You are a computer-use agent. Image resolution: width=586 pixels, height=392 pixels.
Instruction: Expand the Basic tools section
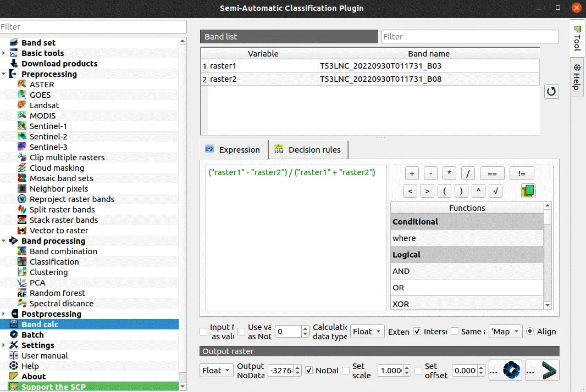[4, 53]
